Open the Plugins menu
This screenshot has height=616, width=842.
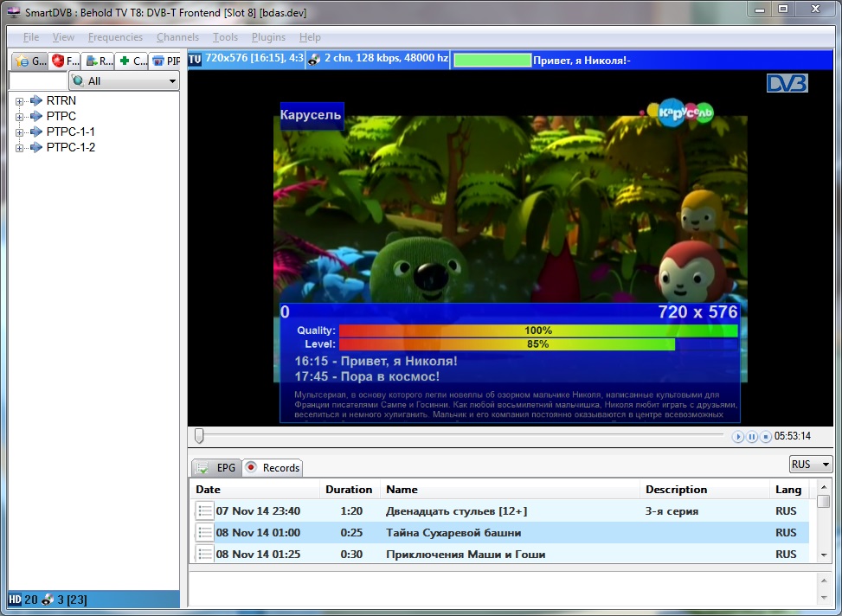click(x=268, y=37)
